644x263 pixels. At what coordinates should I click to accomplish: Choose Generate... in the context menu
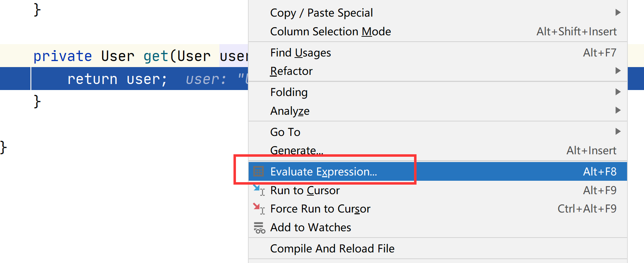297,150
